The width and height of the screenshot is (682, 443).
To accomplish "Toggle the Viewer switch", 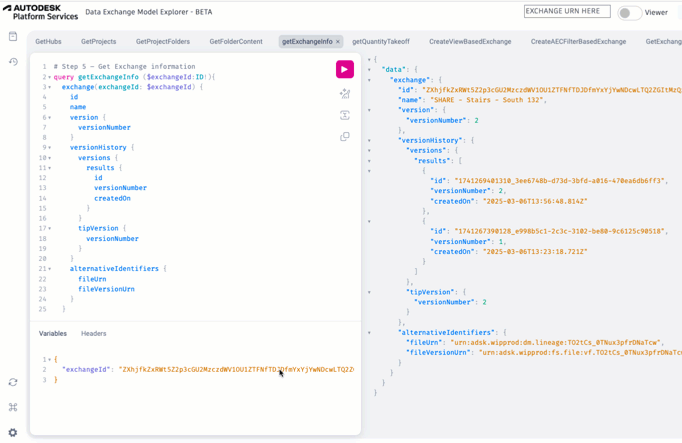I will click(629, 13).
